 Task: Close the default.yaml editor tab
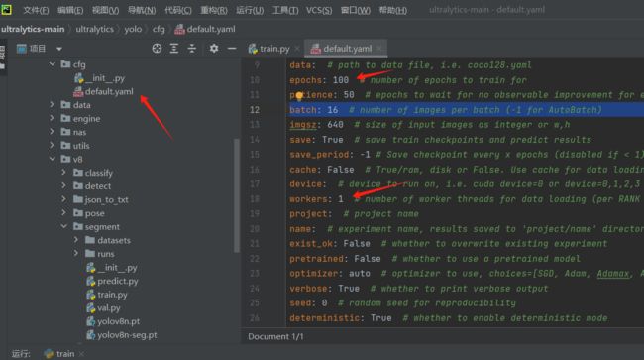(x=378, y=49)
